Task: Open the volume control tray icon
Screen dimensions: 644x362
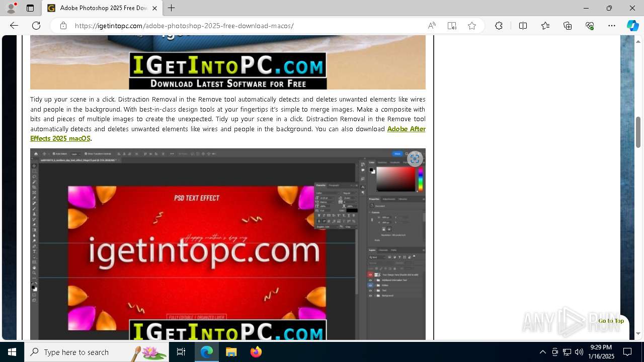Action: 579,352
